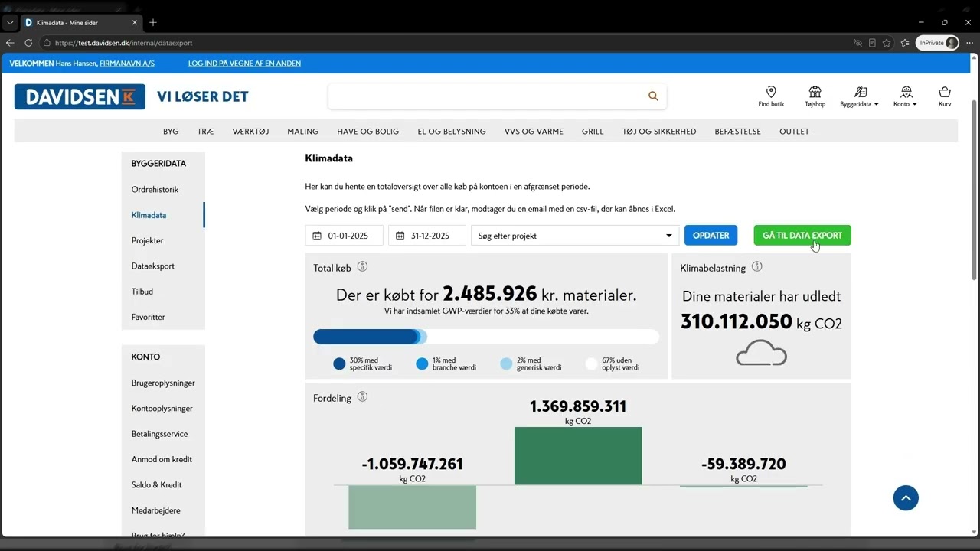Viewport: 980px width, 551px height.
Task: Expand the Konto dropdown in header
Action: click(905, 96)
